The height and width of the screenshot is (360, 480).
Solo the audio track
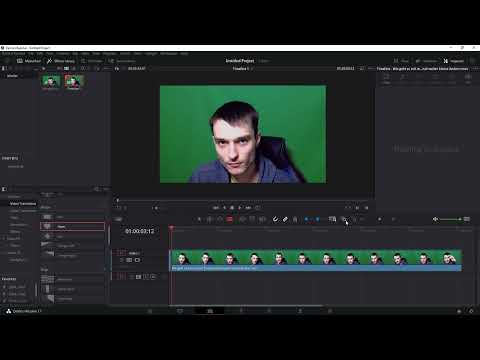point(146,277)
